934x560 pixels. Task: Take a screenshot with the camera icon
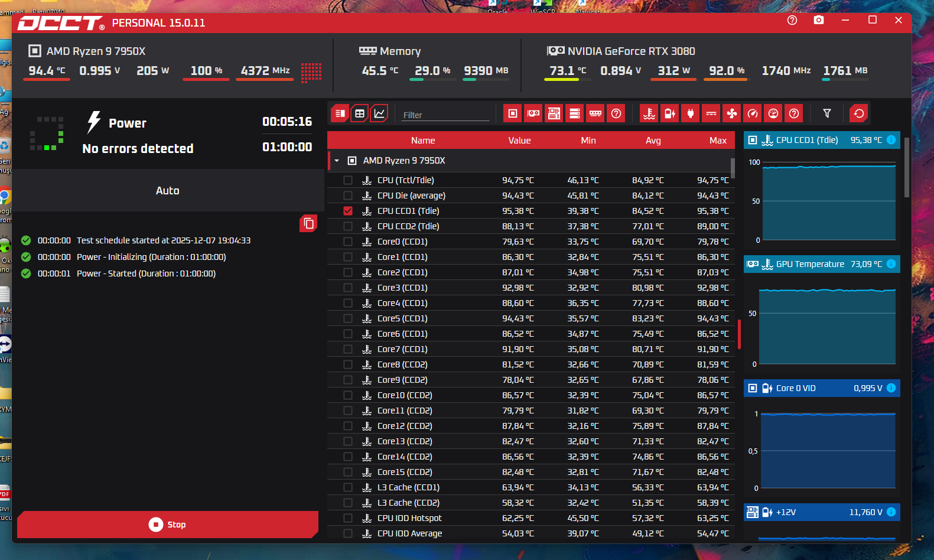(819, 20)
